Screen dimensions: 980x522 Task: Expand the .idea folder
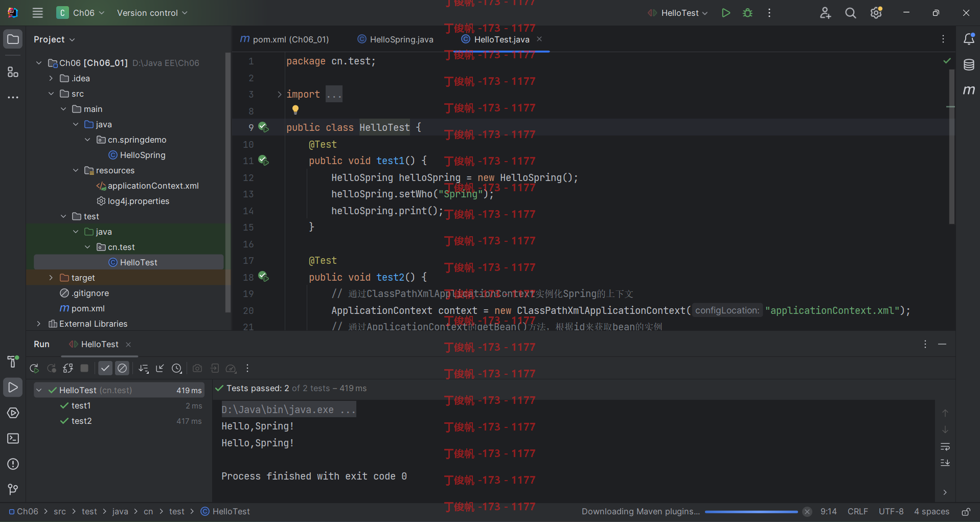[x=51, y=78]
